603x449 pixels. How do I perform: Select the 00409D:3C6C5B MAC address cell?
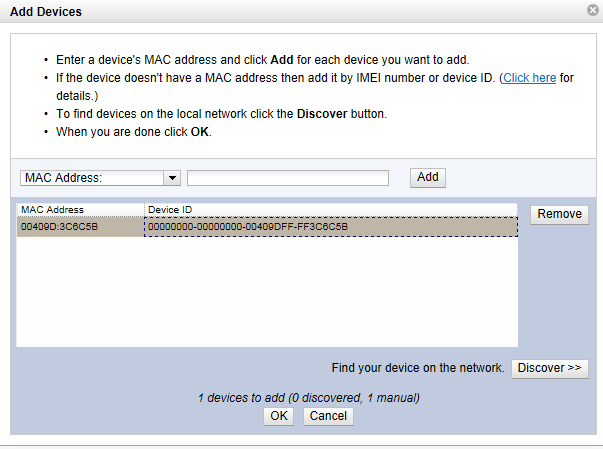pos(80,227)
